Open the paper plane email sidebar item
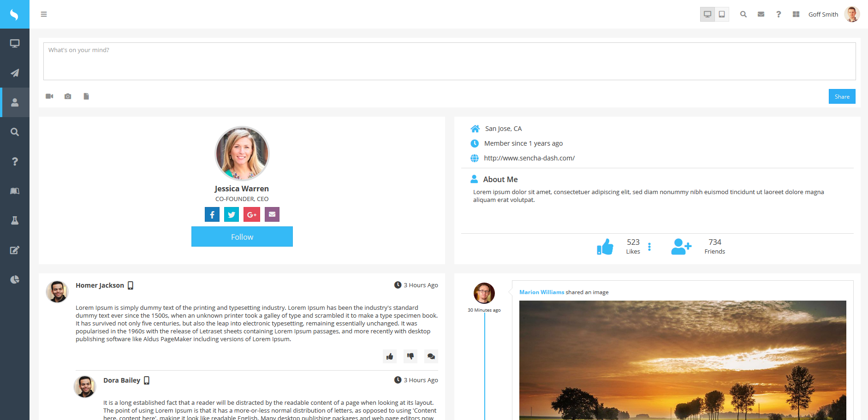 pos(15,73)
